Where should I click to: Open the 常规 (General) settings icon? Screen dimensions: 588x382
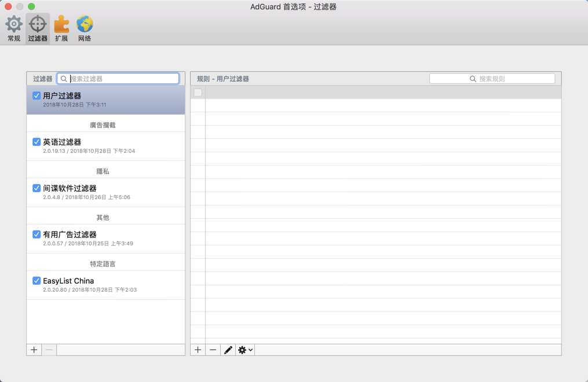(13, 24)
